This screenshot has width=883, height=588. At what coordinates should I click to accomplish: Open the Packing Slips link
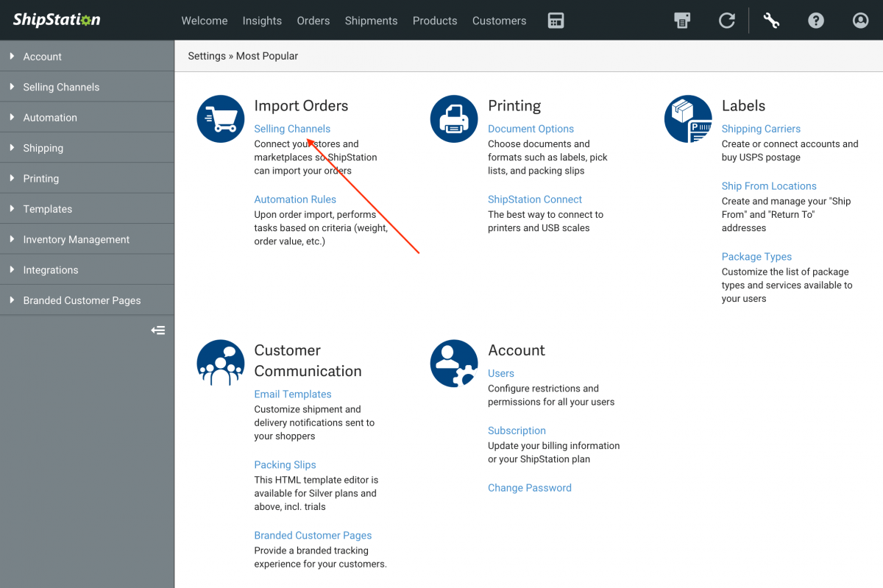click(x=285, y=465)
